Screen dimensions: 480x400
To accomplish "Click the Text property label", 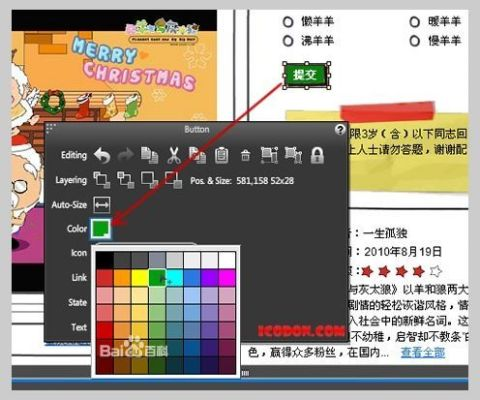I will coord(79,327).
